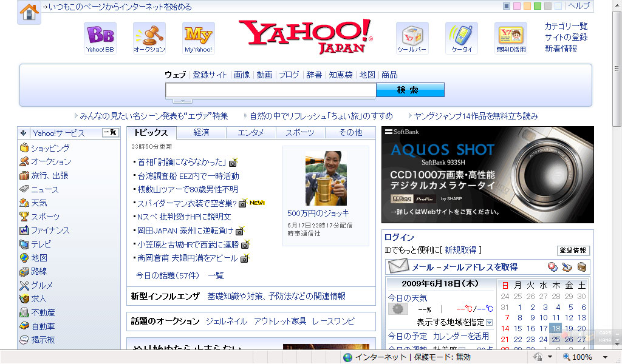Collapse the Yahoo!サービス arrow icon
The width and height of the screenshot is (622, 364).
pos(24,133)
